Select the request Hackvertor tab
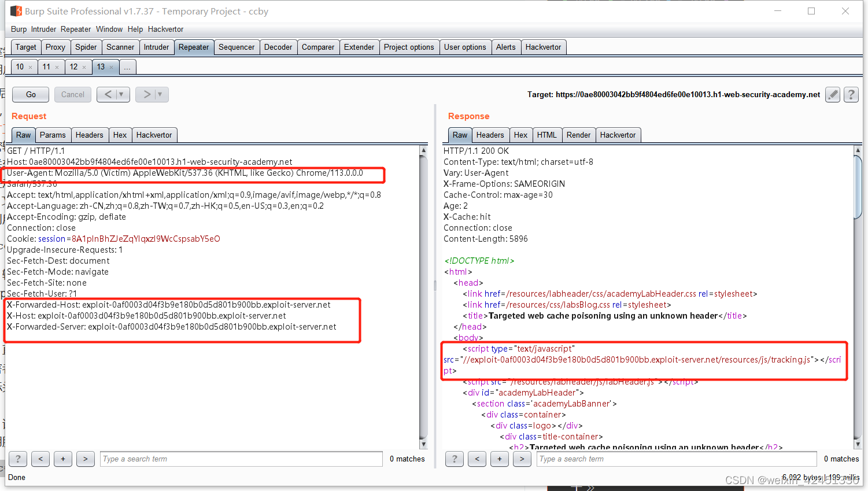The height and width of the screenshot is (491, 868). coord(154,135)
